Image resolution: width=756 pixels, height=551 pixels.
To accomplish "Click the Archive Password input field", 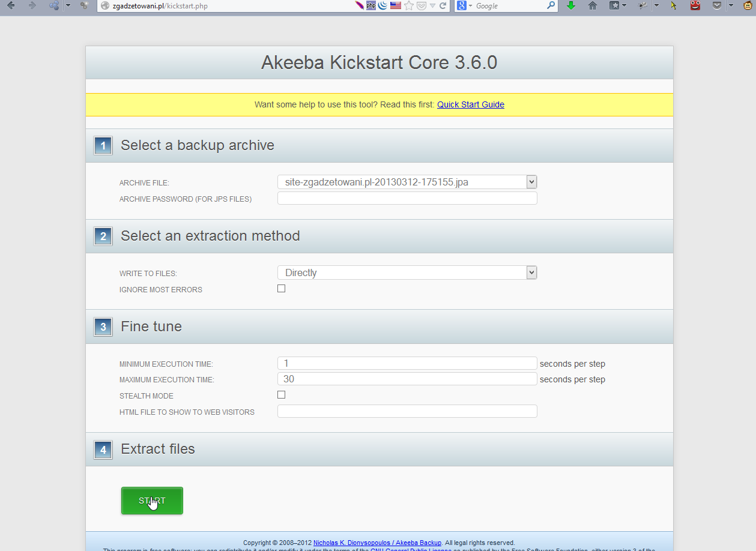I will (x=407, y=198).
